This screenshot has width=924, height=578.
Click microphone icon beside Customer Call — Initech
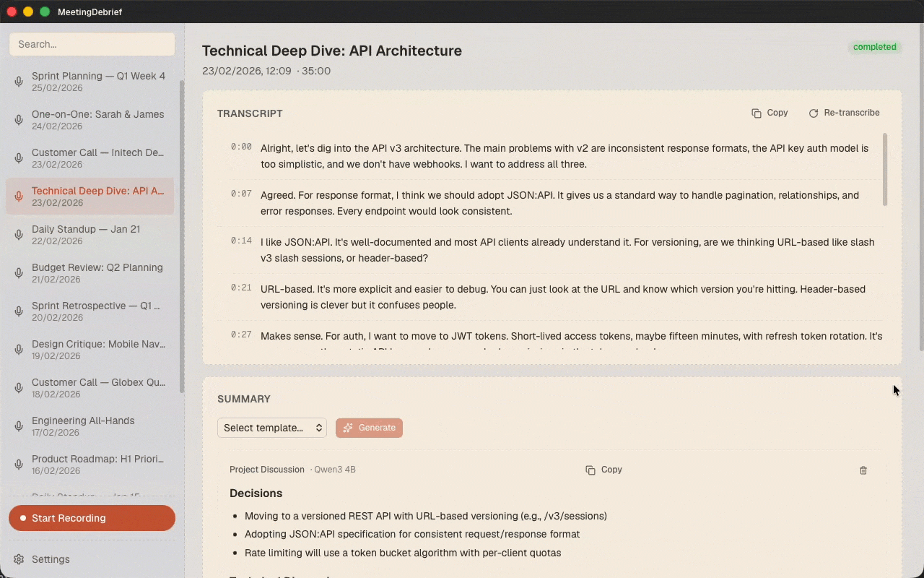coord(19,158)
